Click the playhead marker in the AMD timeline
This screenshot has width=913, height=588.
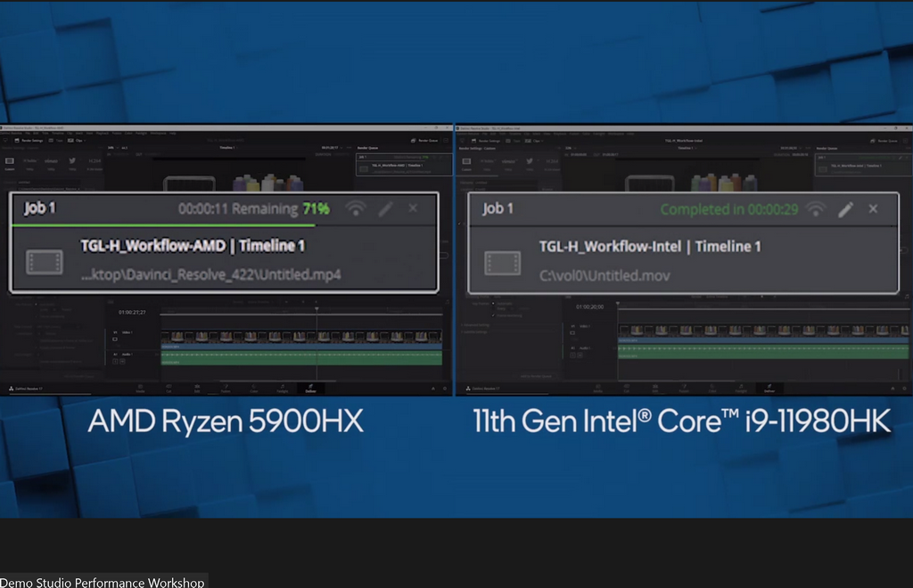click(x=317, y=308)
